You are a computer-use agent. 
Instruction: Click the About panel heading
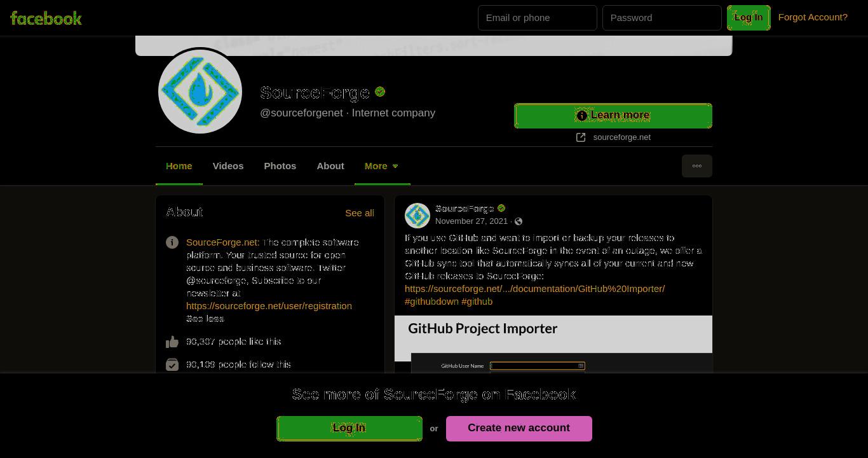click(184, 212)
